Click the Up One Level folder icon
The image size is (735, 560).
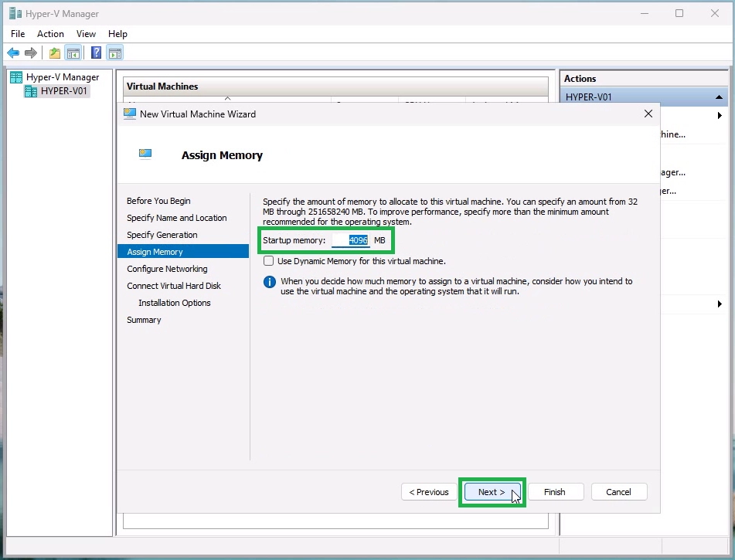coord(55,53)
